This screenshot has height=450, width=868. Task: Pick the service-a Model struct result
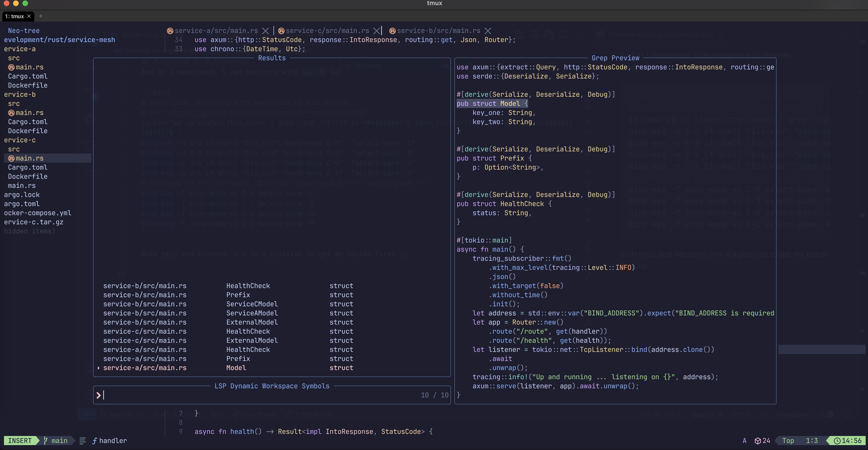click(x=236, y=368)
